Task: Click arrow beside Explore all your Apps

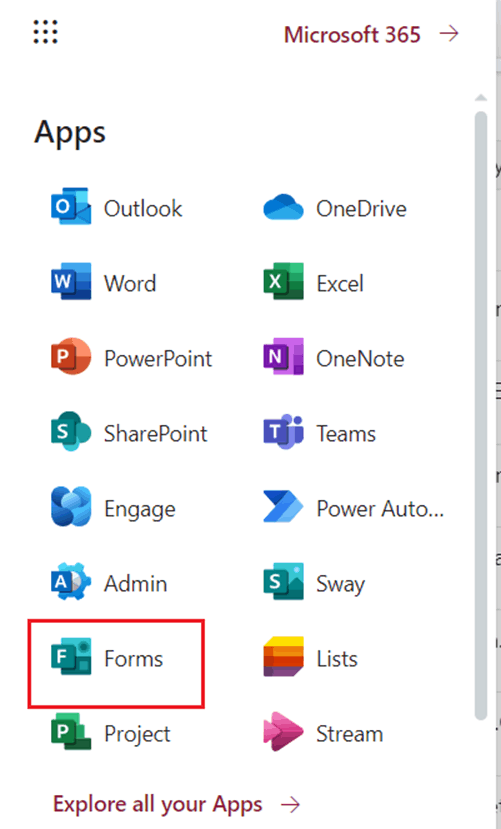Action: 290,805
